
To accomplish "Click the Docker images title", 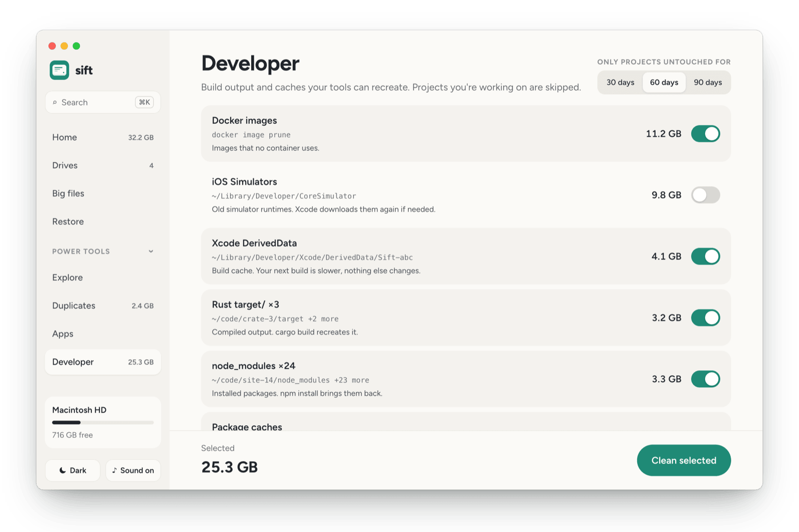I will (244, 120).
